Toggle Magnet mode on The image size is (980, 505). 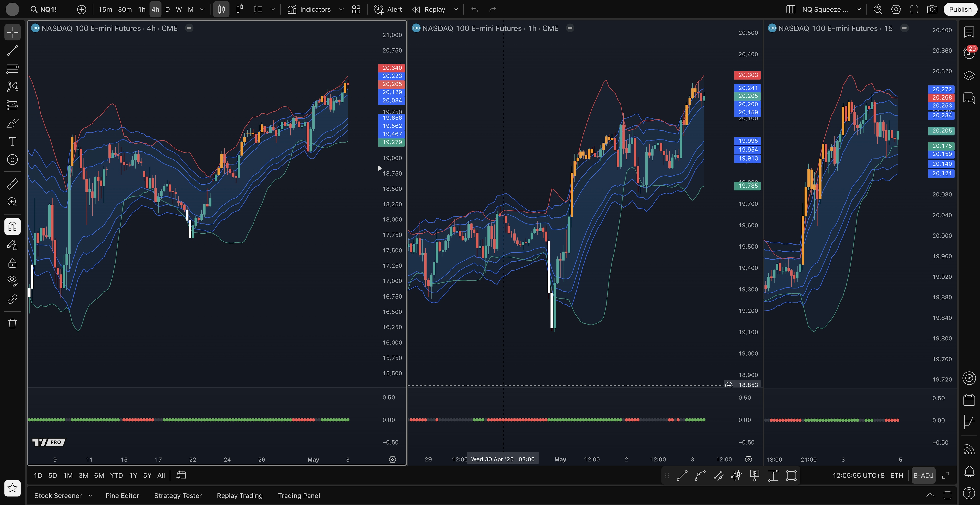12,227
